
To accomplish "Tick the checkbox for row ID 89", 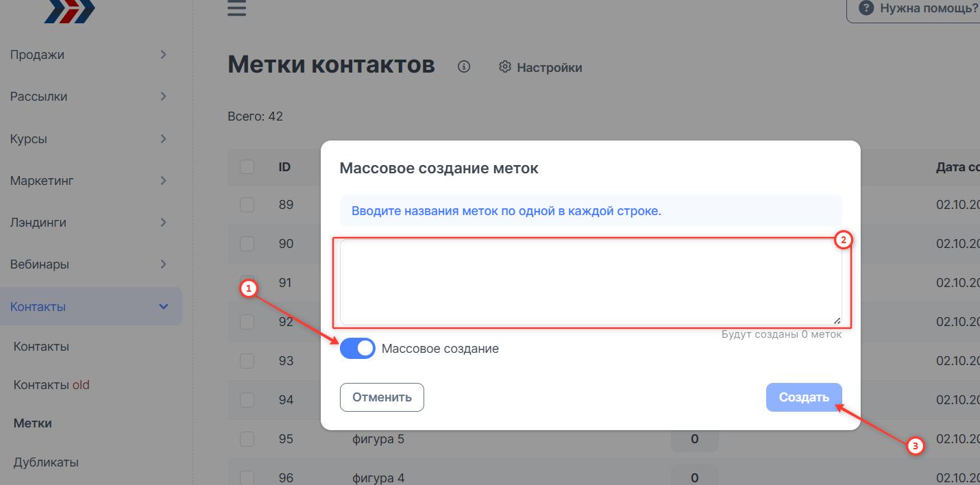I will pyautogui.click(x=247, y=204).
